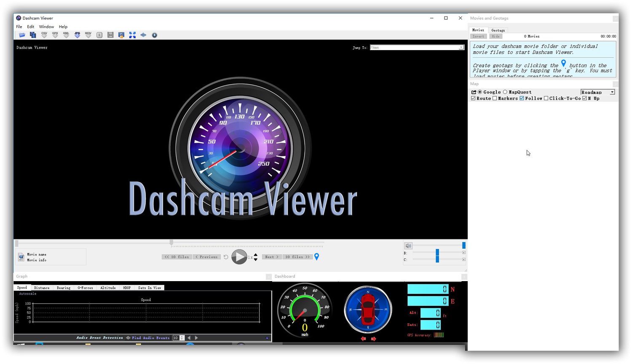The width and height of the screenshot is (632, 364).
Task: Export data using the CSV icon
Action: click(44, 35)
